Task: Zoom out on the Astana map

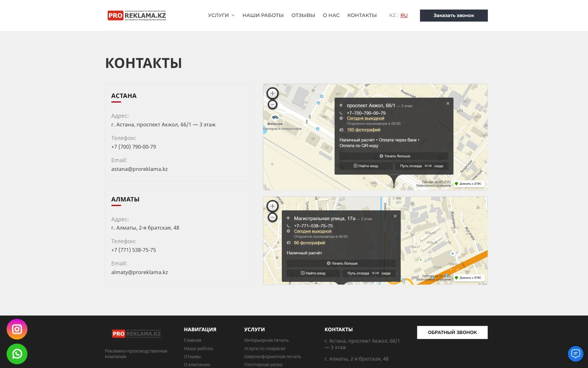Action: 272,104
